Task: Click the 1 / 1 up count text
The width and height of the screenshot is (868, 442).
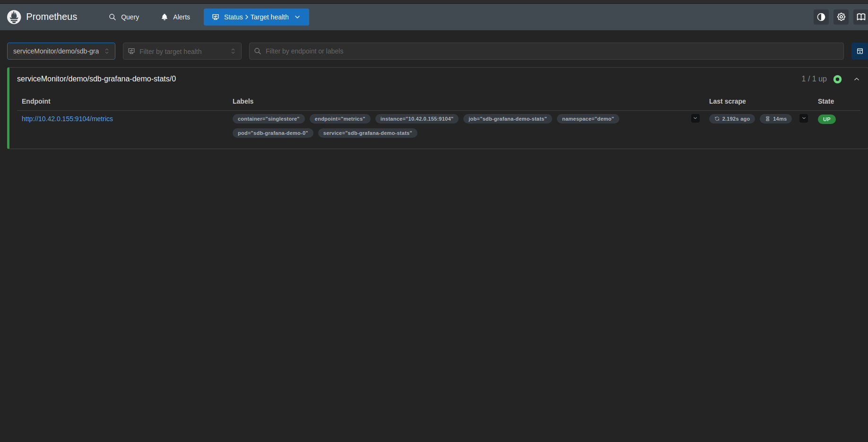Action: pos(814,79)
